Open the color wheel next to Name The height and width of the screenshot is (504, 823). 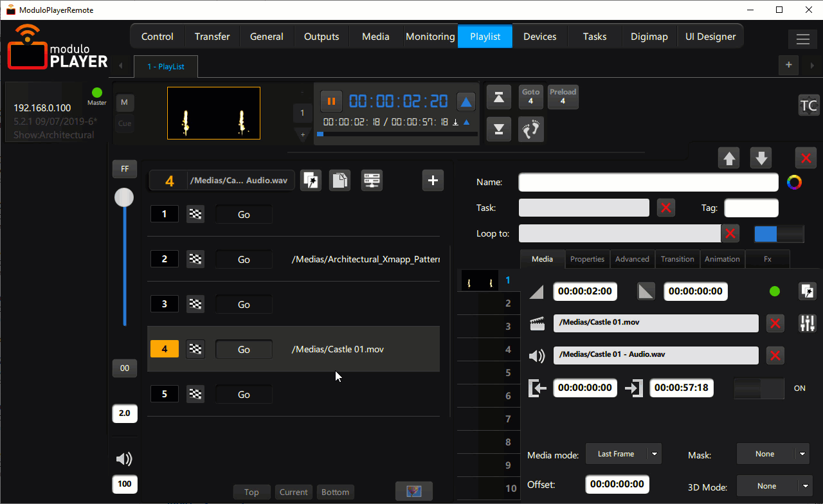(795, 183)
